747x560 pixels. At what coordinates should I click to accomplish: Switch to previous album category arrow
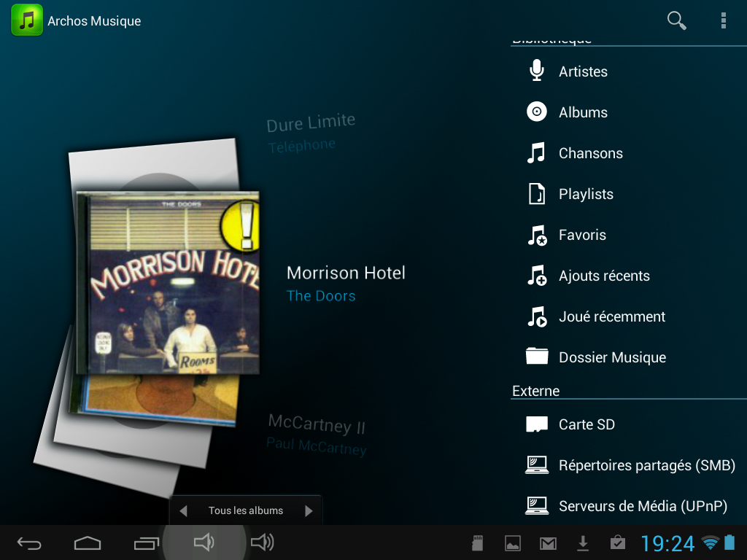(x=183, y=510)
